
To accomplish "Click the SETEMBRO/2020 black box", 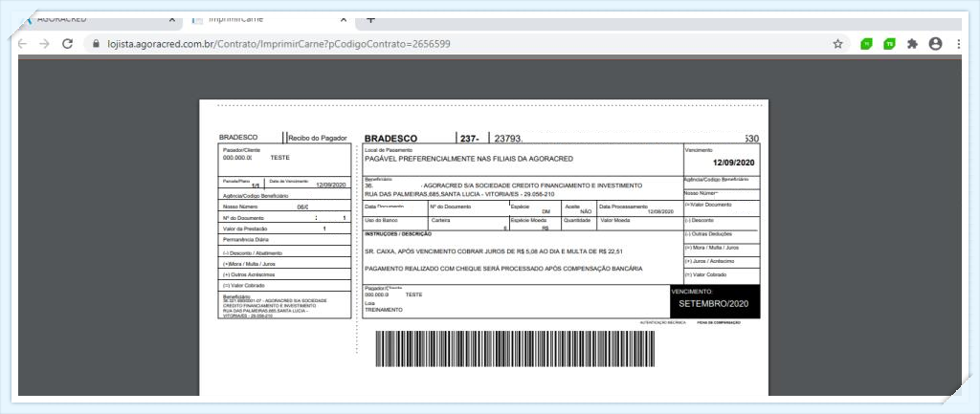I will [715, 301].
